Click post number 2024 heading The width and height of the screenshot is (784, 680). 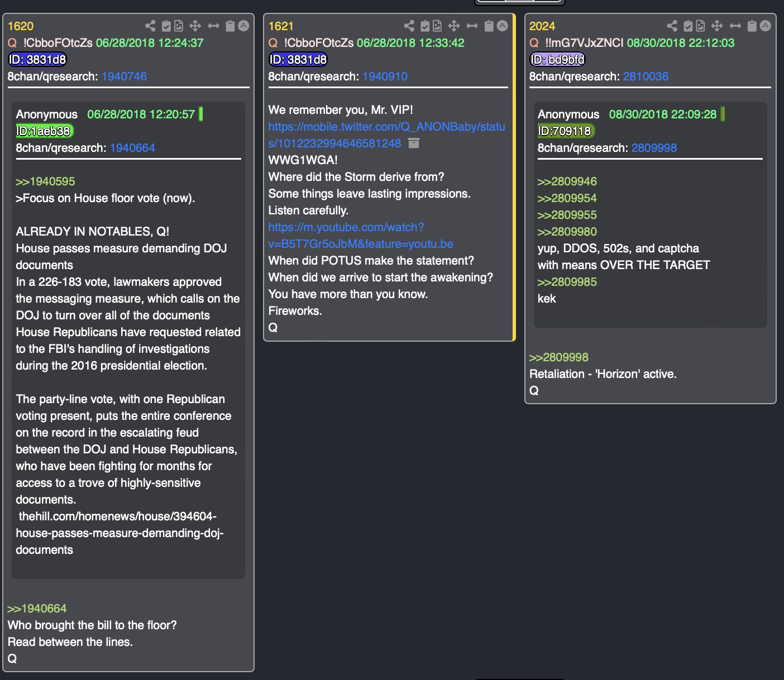click(x=542, y=26)
